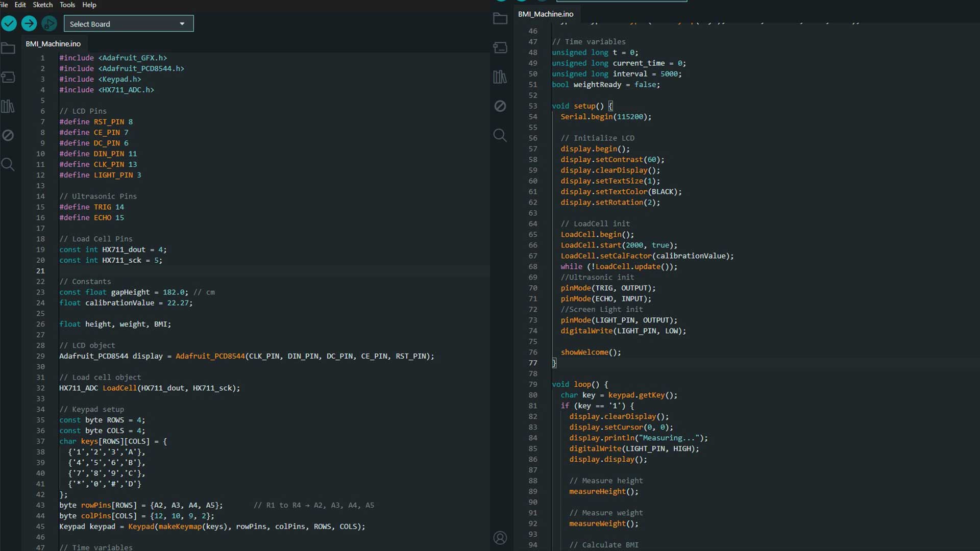Open Library Manager in right window sidebar
Screen dimensions: 980x551
coord(500,77)
